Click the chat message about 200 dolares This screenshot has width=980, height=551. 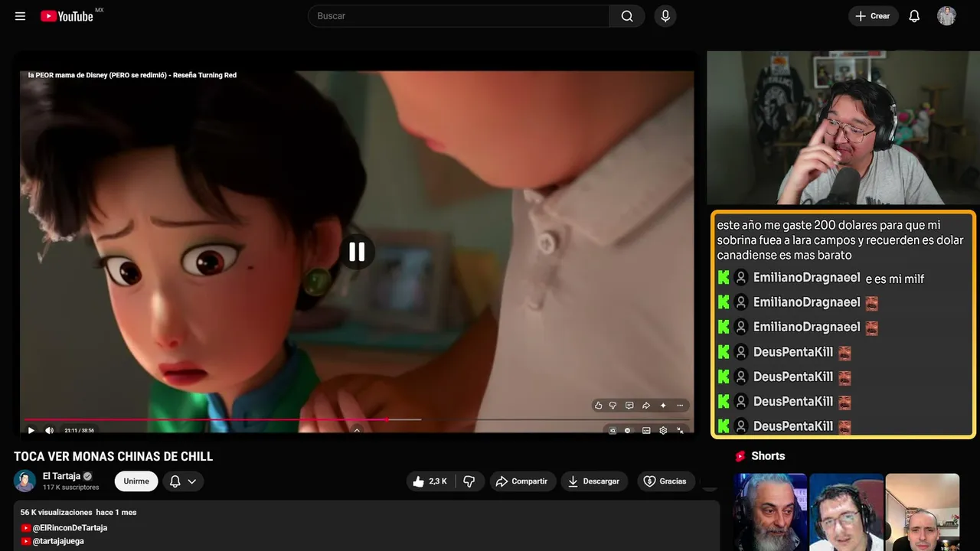click(x=841, y=240)
